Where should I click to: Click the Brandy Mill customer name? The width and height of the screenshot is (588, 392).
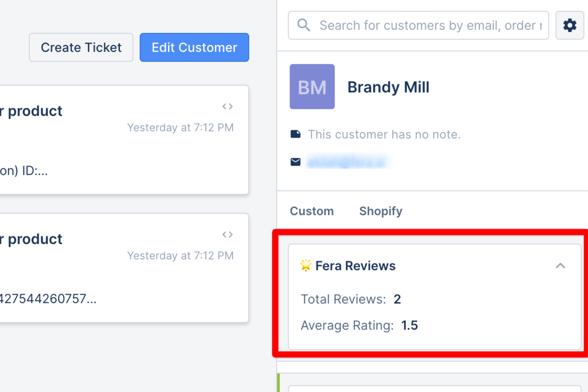click(388, 87)
